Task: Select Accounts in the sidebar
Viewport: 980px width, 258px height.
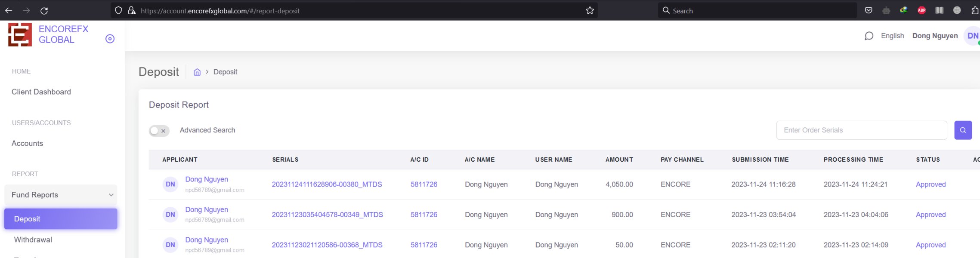Action: (28, 144)
